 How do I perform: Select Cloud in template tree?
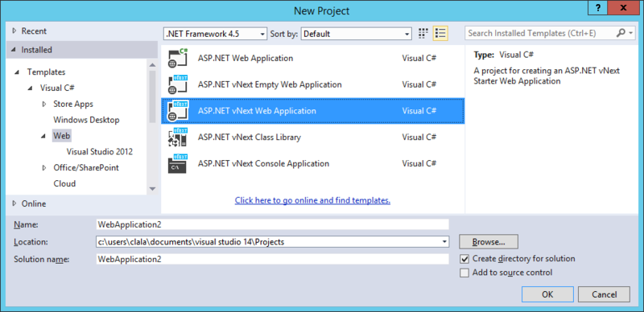[64, 184]
